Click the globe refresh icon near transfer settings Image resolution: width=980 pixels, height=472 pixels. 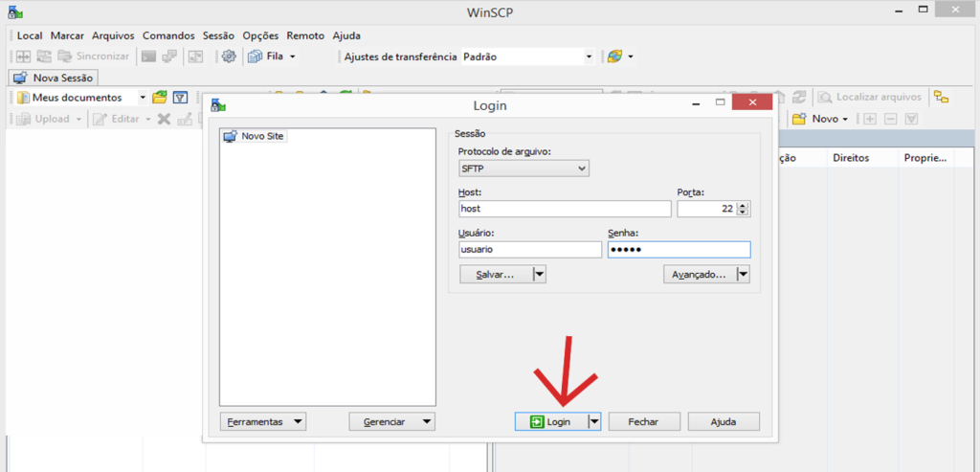(614, 56)
